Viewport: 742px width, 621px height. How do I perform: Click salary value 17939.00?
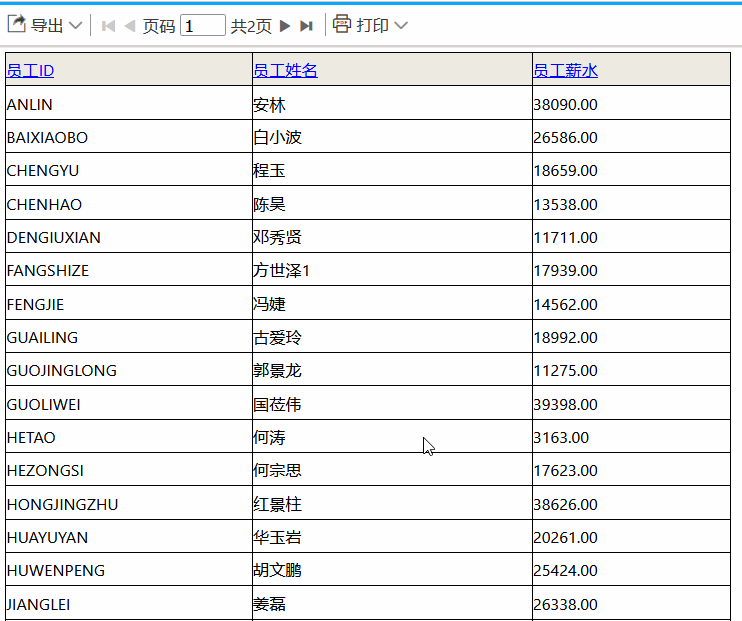point(565,271)
